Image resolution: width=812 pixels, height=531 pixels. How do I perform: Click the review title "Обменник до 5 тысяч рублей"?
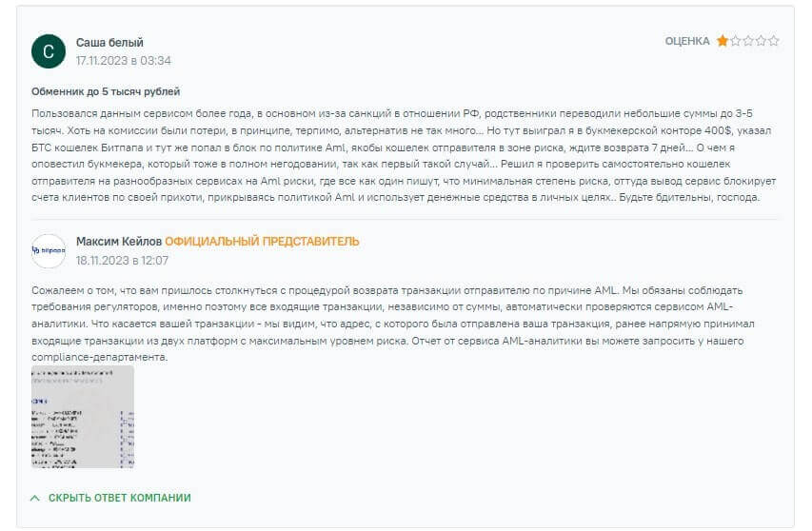[106, 91]
